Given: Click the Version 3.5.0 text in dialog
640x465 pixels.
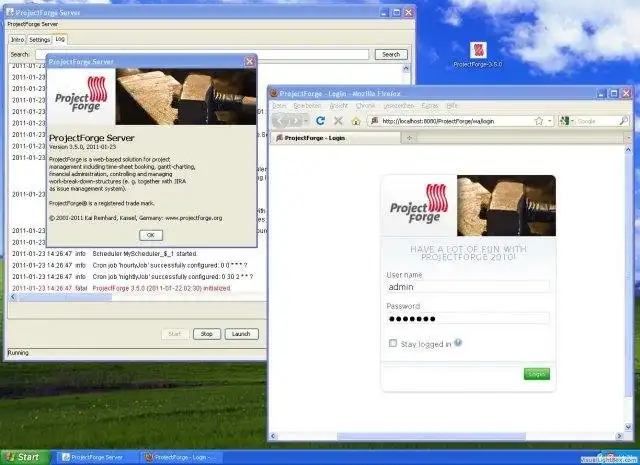Looking at the screenshot, I should (83, 147).
